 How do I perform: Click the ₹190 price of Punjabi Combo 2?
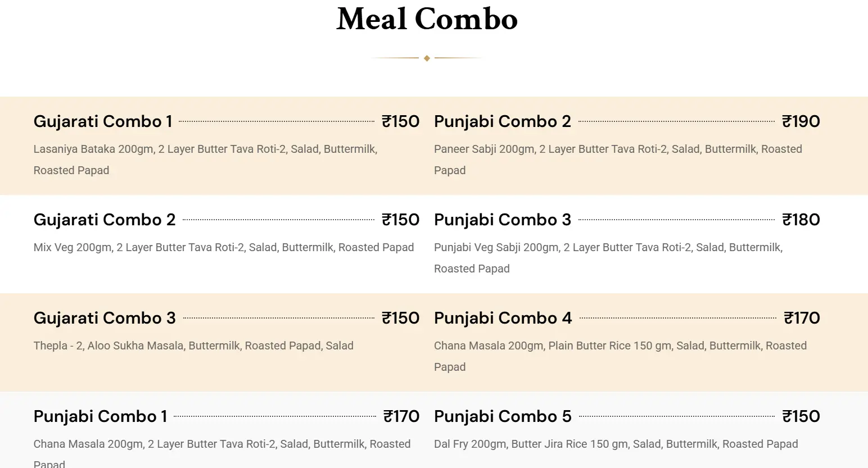(x=801, y=121)
